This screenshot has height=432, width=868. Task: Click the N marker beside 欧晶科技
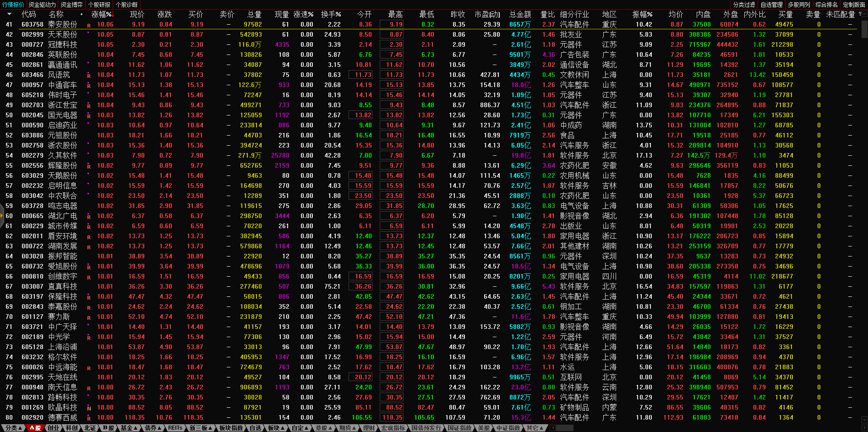click(x=89, y=408)
